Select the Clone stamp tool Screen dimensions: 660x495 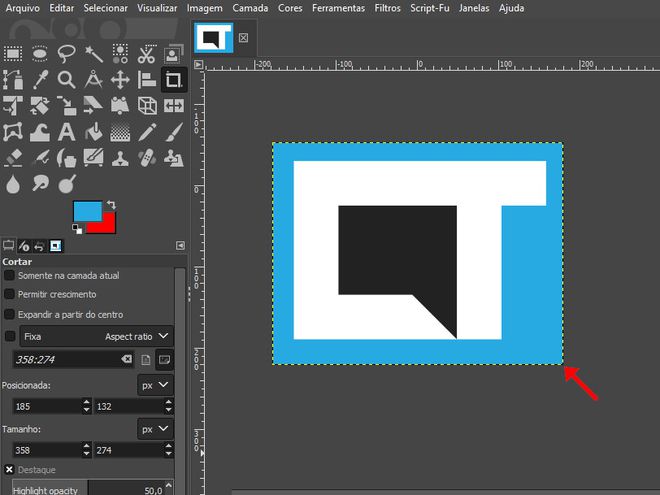[x=120, y=158]
